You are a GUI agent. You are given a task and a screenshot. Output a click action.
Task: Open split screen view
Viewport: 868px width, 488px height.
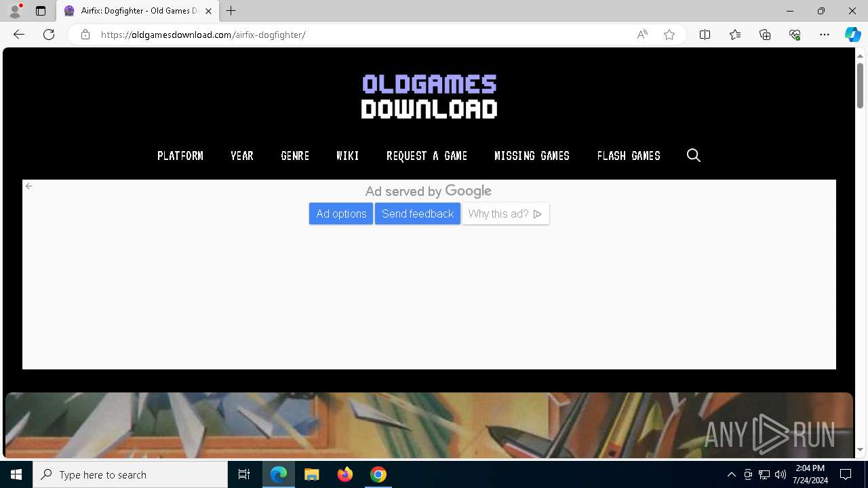pyautogui.click(x=705, y=35)
